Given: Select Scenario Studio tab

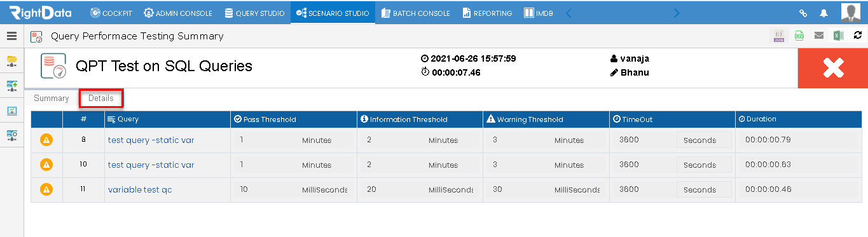Looking at the screenshot, I should tap(333, 13).
